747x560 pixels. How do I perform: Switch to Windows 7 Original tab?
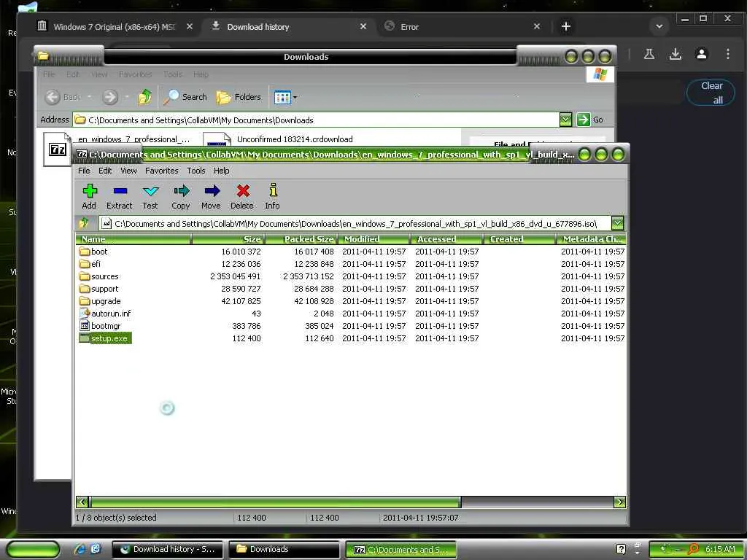(115, 27)
